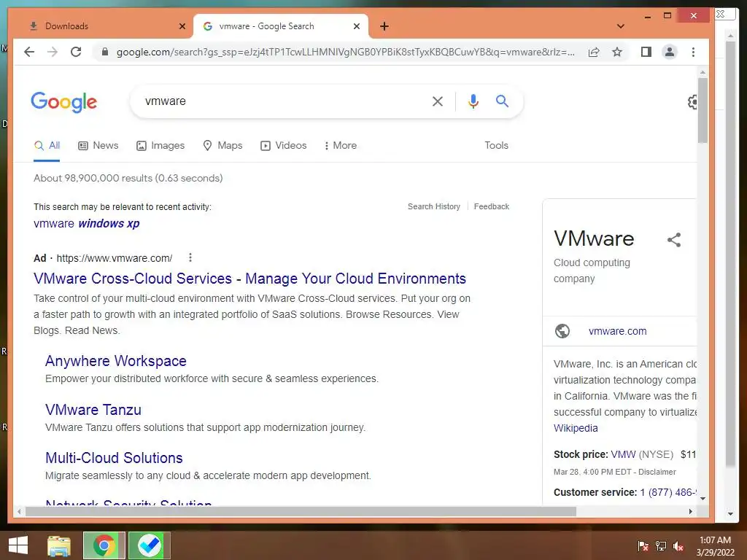Start voice search with the microphone icon
The image size is (747, 560).
(473, 101)
